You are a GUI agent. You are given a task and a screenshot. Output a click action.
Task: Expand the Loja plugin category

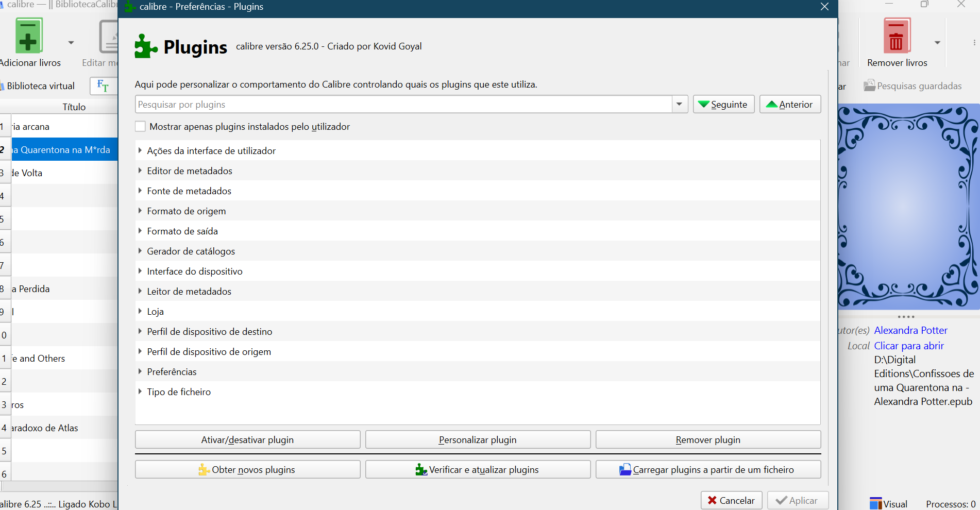click(140, 311)
